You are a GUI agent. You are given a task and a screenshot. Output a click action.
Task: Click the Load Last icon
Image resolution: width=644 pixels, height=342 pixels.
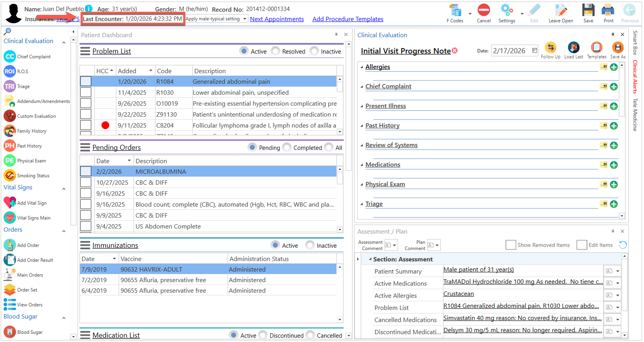tap(573, 48)
